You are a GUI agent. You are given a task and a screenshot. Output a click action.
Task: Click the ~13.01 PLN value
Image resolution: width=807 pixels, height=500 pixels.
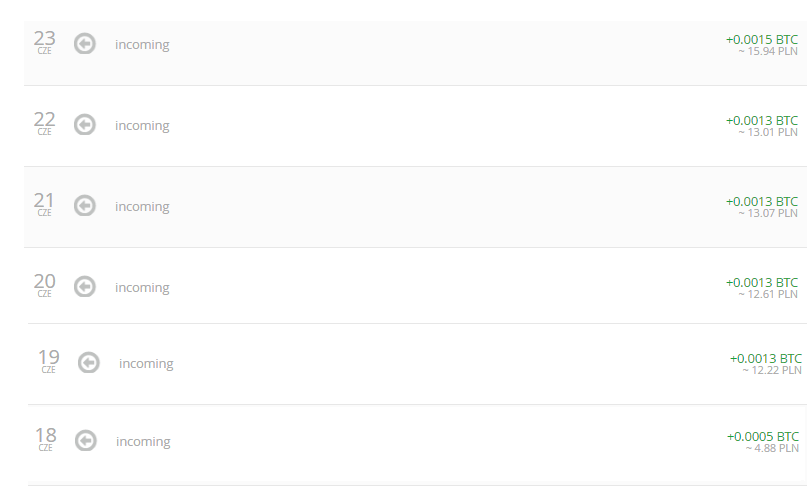pyautogui.click(x=768, y=132)
